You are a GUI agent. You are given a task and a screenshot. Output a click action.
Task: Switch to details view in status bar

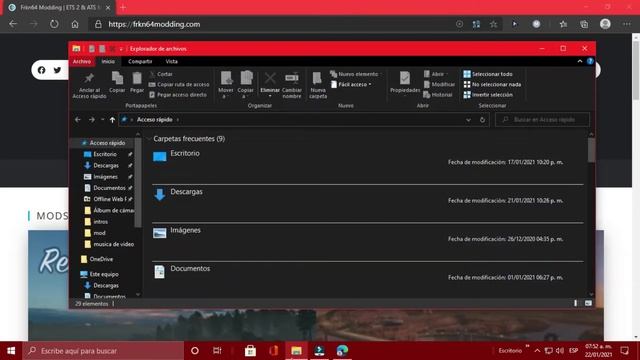[x=576, y=303]
